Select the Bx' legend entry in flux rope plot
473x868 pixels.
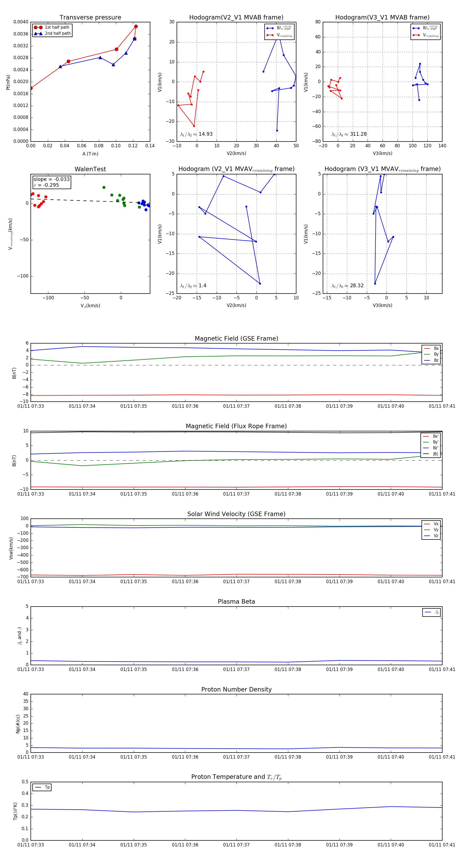431,436
